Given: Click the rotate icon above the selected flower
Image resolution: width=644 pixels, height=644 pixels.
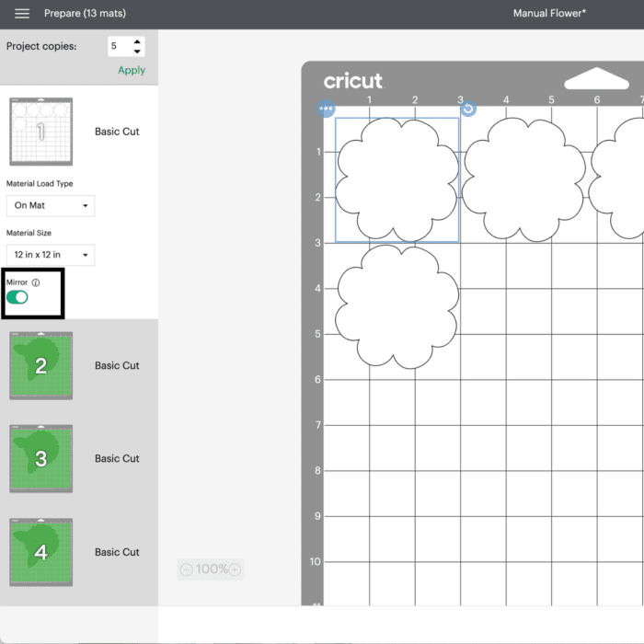Looking at the screenshot, I should coord(467,109).
